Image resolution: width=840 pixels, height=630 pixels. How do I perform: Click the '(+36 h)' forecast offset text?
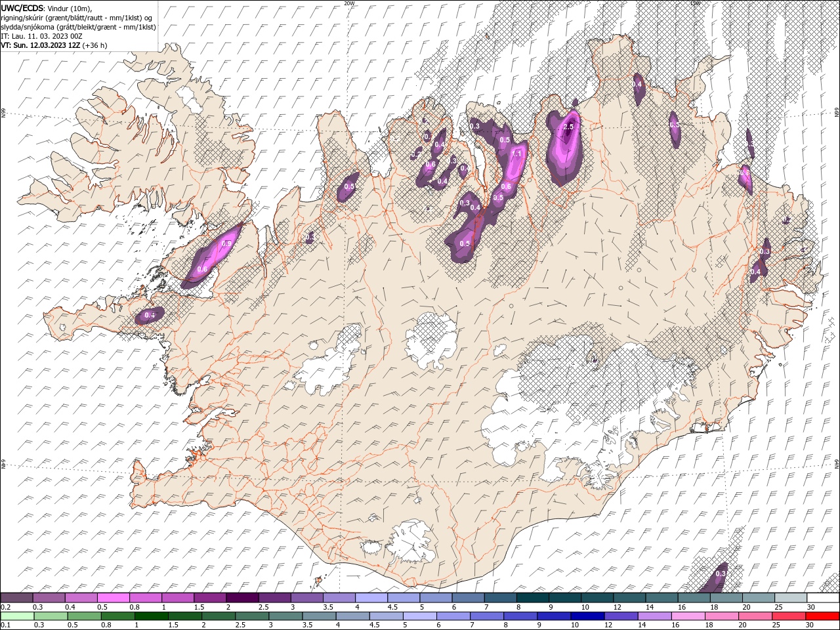pos(95,45)
